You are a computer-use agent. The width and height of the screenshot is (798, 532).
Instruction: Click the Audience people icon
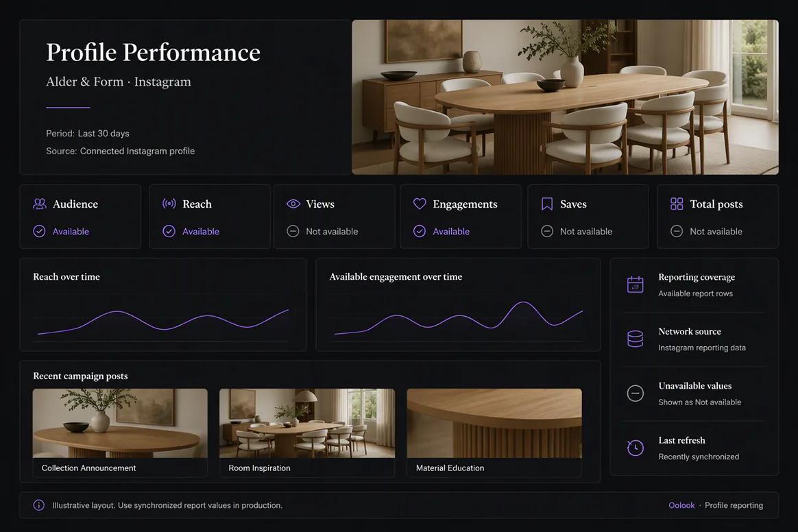(39, 204)
